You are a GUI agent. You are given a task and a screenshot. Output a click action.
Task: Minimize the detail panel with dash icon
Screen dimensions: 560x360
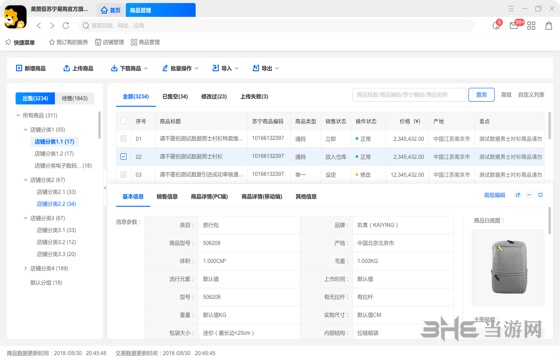click(x=529, y=195)
